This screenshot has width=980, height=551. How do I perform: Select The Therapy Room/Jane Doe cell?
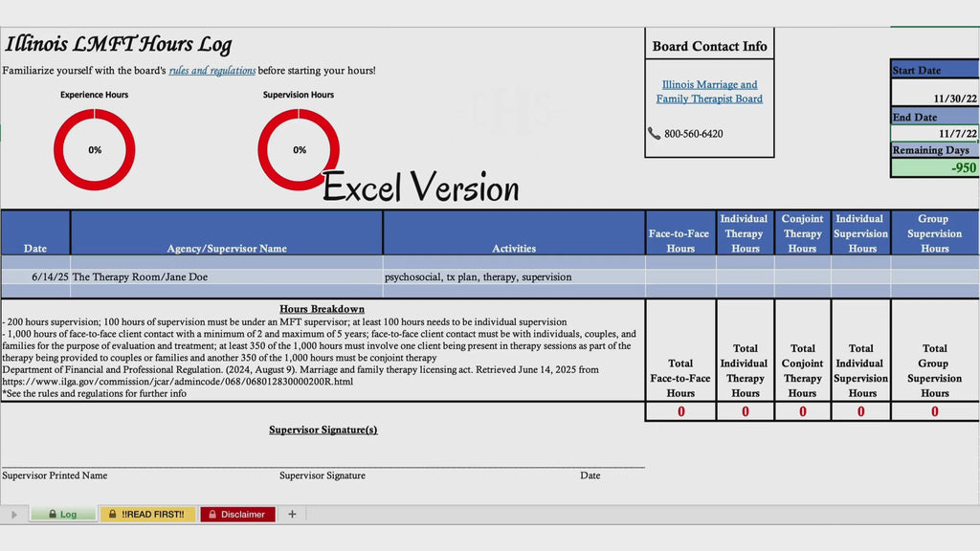coord(227,276)
